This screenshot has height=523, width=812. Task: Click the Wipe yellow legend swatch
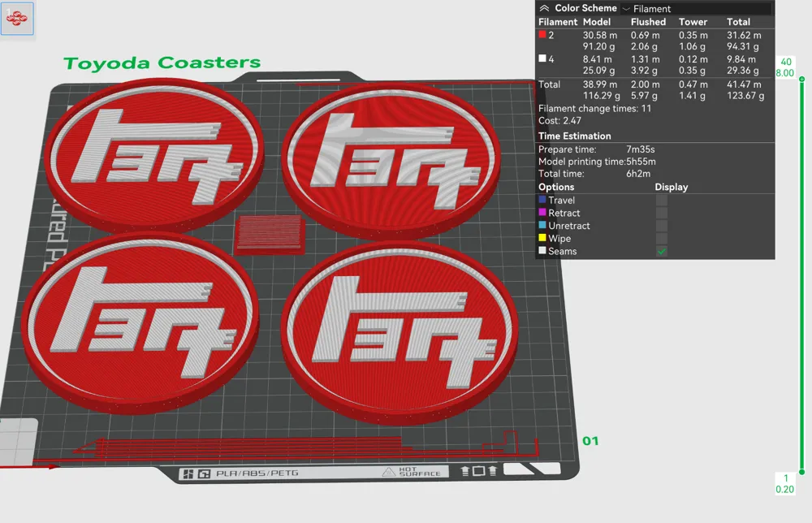click(542, 238)
